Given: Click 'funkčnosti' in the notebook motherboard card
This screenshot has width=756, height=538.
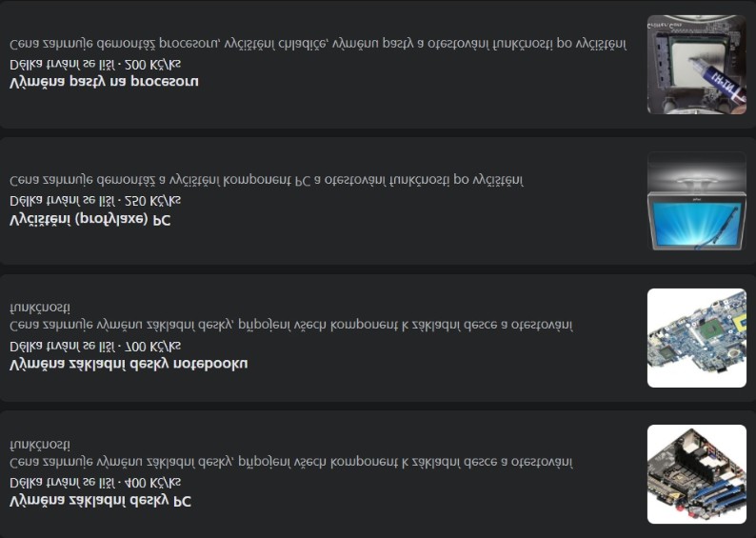Looking at the screenshot, I should pyautogui.click(x=40, y=308).
